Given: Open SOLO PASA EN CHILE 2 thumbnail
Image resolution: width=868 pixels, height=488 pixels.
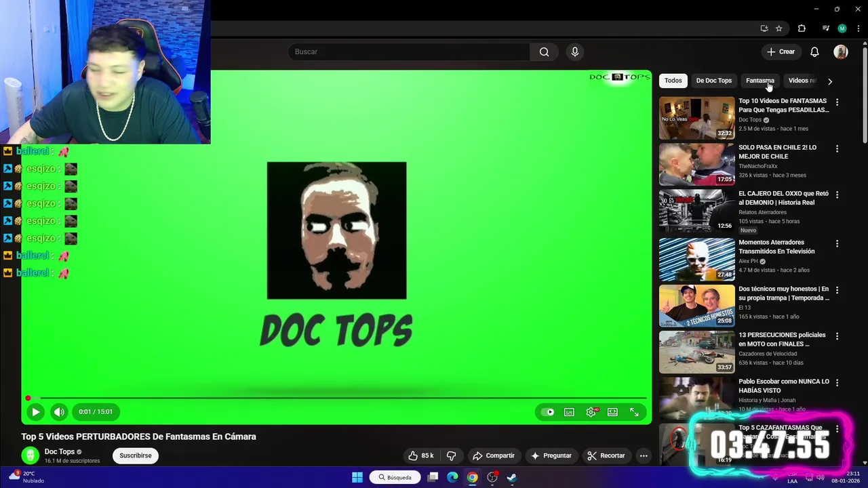Looking at the screenshot, I should (x=696, y=164).
